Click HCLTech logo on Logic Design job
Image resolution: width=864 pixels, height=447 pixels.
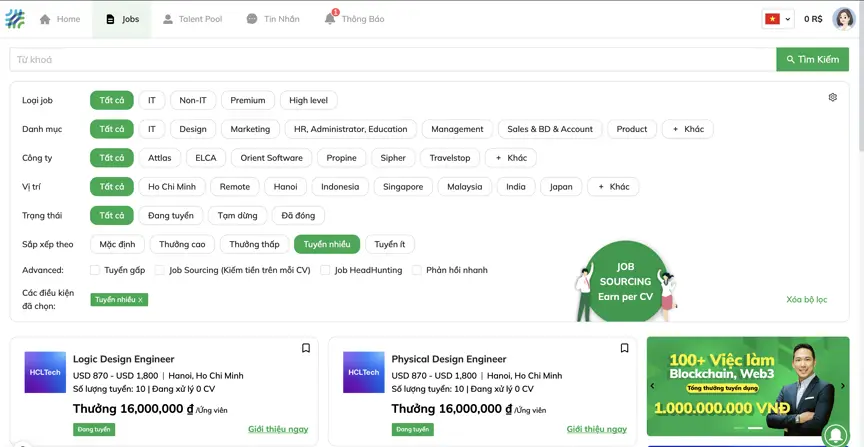pyautogui.click(x=45, y=372)
